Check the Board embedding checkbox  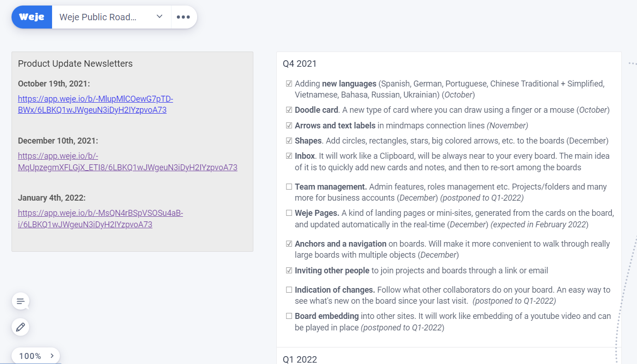(x=289, y=316)
